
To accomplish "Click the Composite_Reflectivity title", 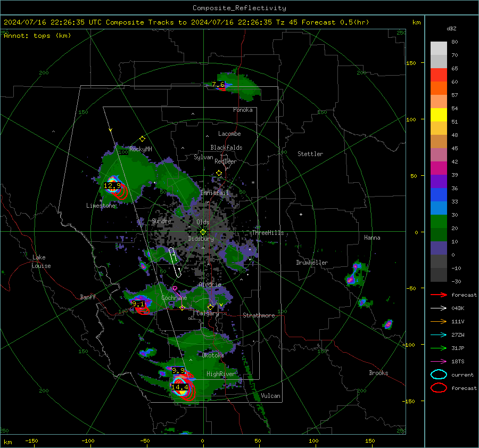I will 239,8.
